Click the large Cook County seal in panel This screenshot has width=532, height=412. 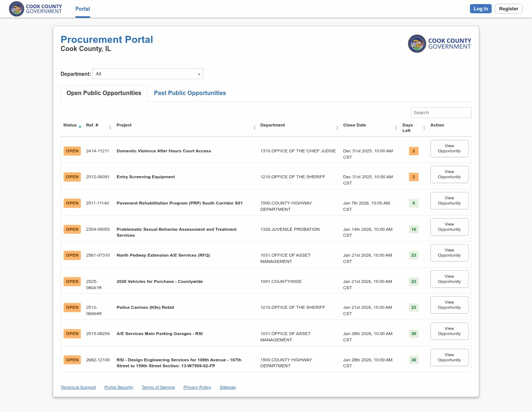[417, 44]
